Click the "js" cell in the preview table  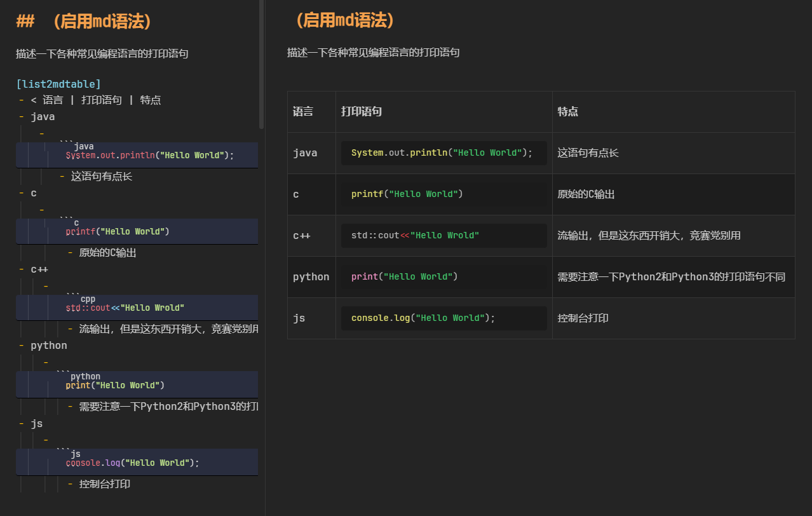(x=311, y=318)
